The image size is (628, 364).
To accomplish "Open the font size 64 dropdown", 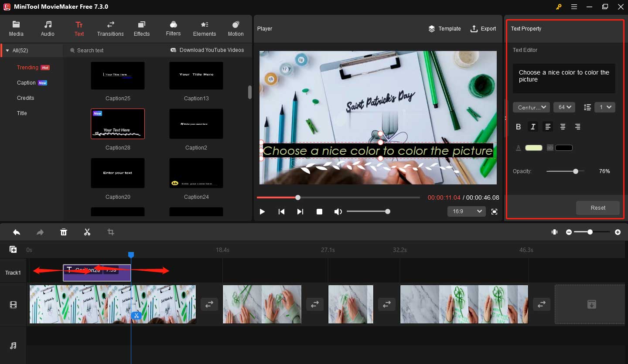I will (564, 107).
